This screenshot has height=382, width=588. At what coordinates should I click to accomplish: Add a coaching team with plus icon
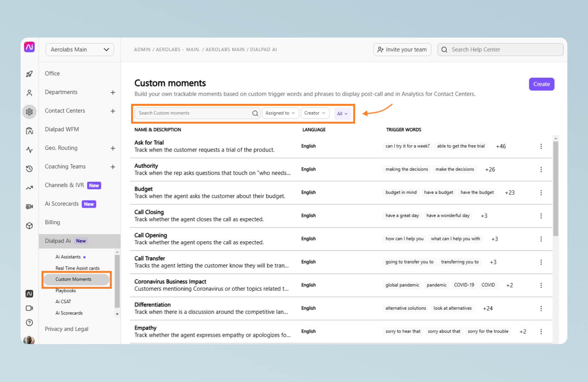tap(113, 167)
